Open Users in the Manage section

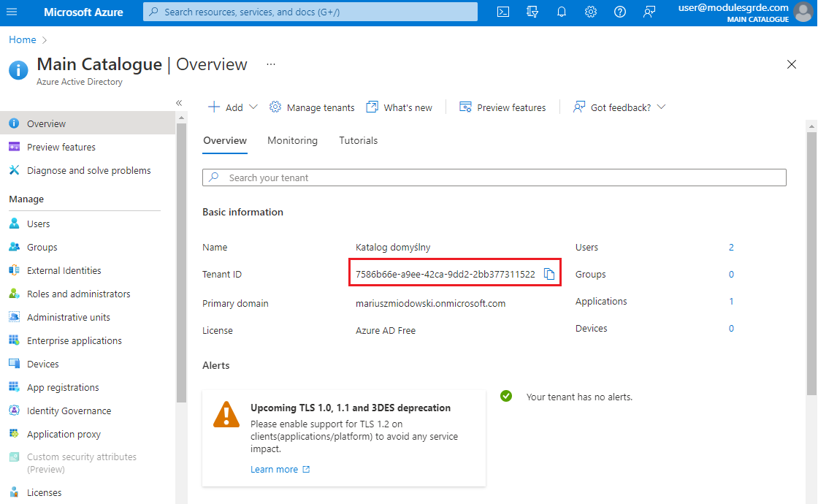pyautogui.click(x=88, y=224)
